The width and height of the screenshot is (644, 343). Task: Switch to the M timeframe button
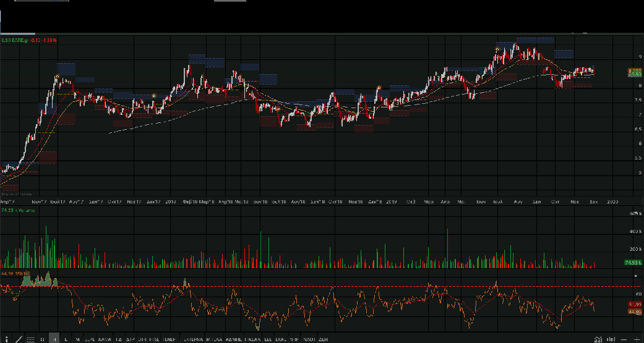[x=77, y=339]
